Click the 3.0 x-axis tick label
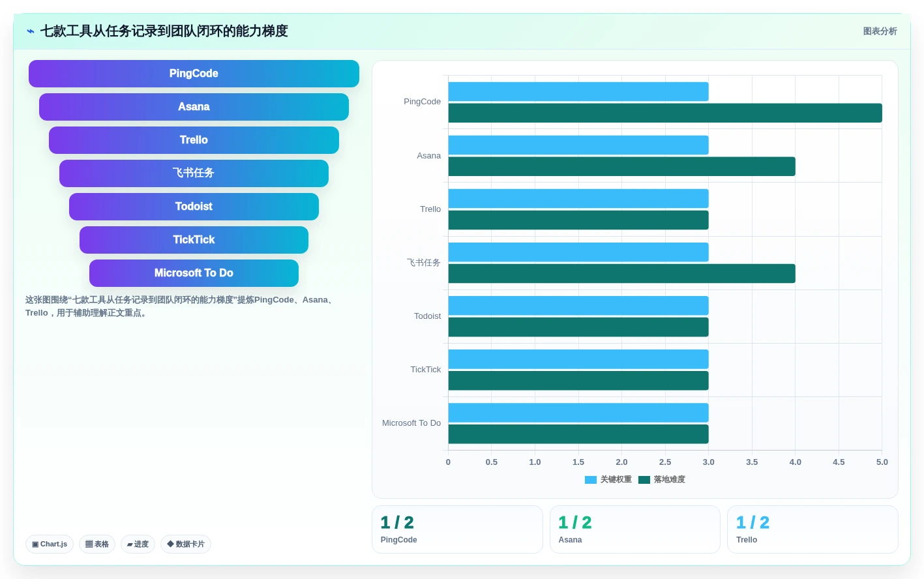924x579 pixels. (x=709, y=462)
